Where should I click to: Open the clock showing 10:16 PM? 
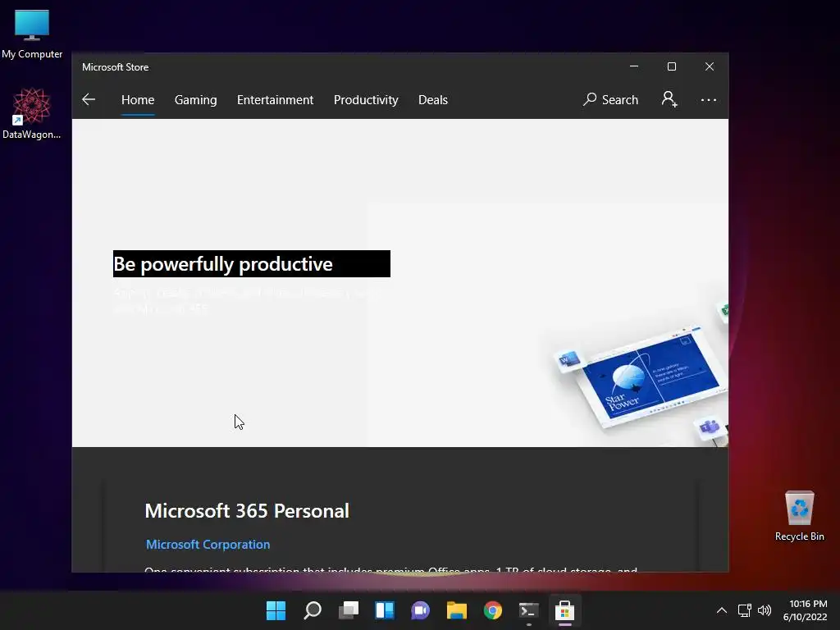806,610
